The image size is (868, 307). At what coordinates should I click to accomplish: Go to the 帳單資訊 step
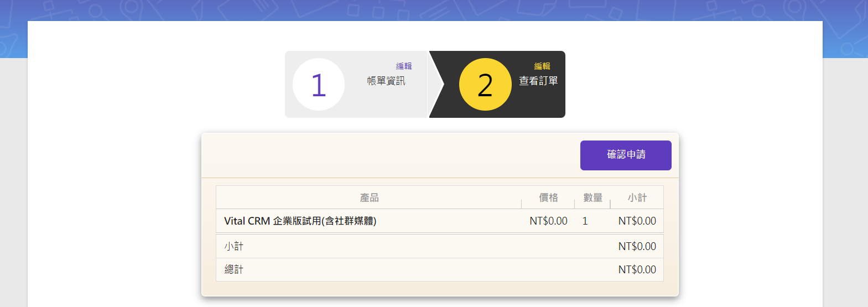pyautogui.click(x=386, y=81)
